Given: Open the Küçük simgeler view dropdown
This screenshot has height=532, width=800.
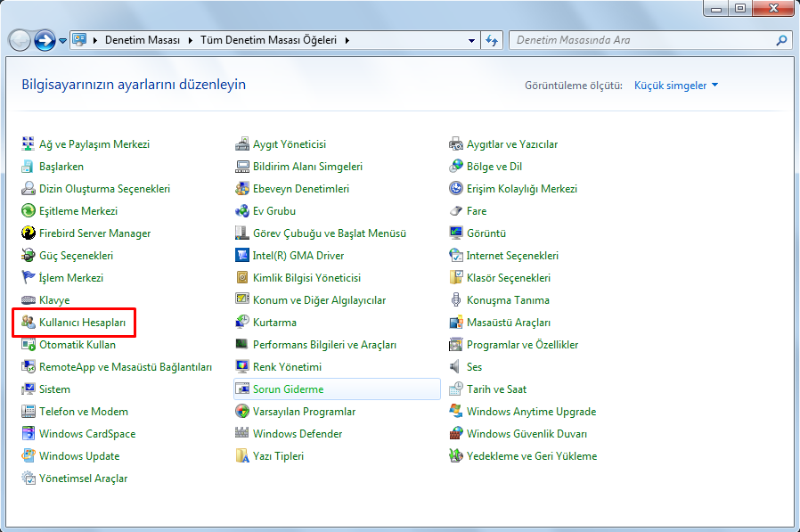Looking at the screenshot, I should pos(676,86).
